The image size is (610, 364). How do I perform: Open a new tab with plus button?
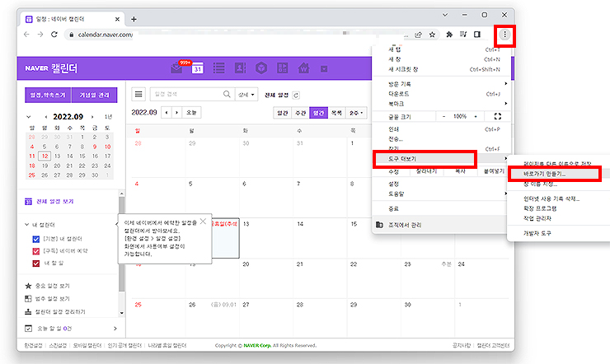(x=134, y=19)
